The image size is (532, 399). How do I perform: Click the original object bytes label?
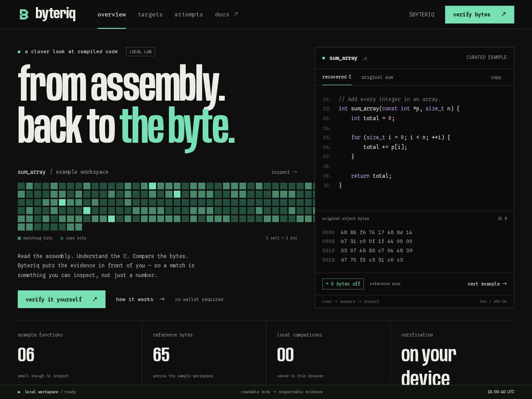coord(345,219)
